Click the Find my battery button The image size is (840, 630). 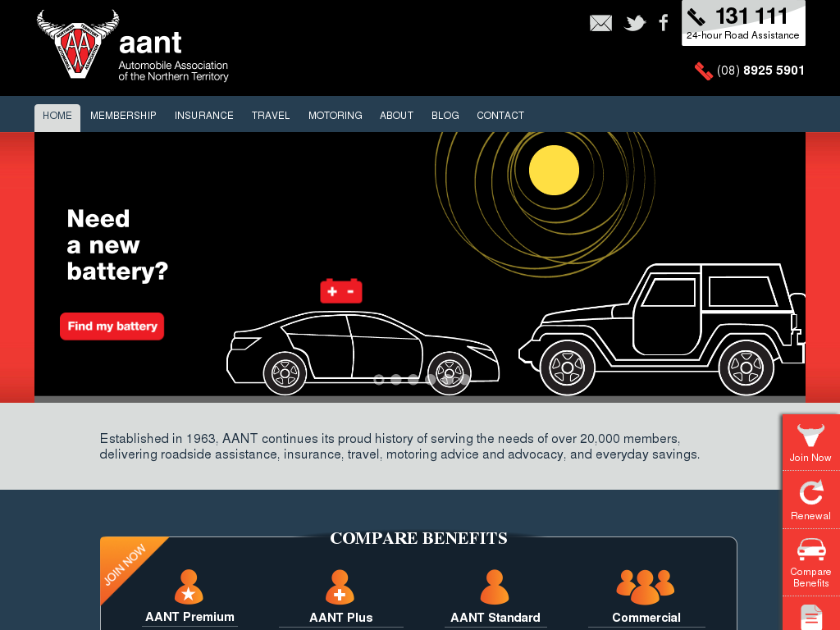[x=112, y=326]
